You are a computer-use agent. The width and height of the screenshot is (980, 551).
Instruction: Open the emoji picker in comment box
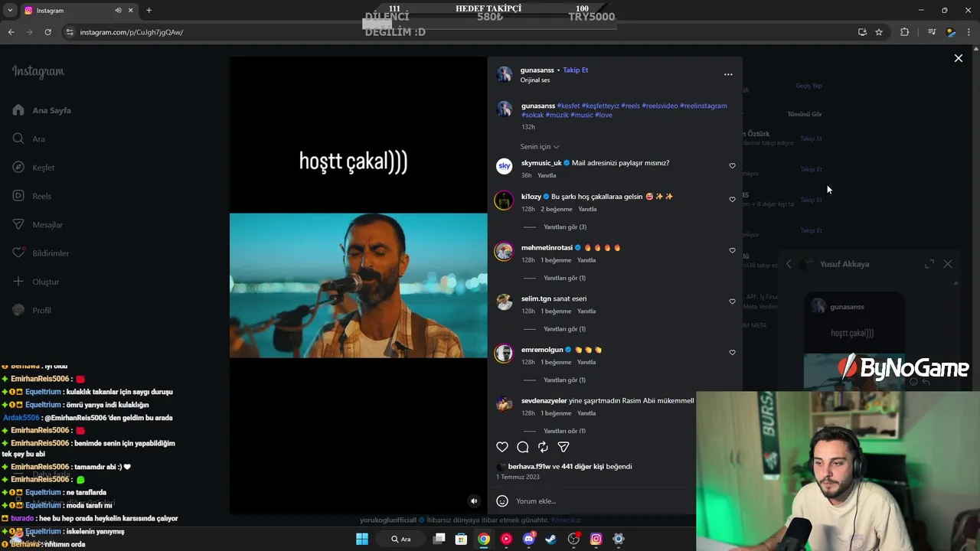coord(502,501)
